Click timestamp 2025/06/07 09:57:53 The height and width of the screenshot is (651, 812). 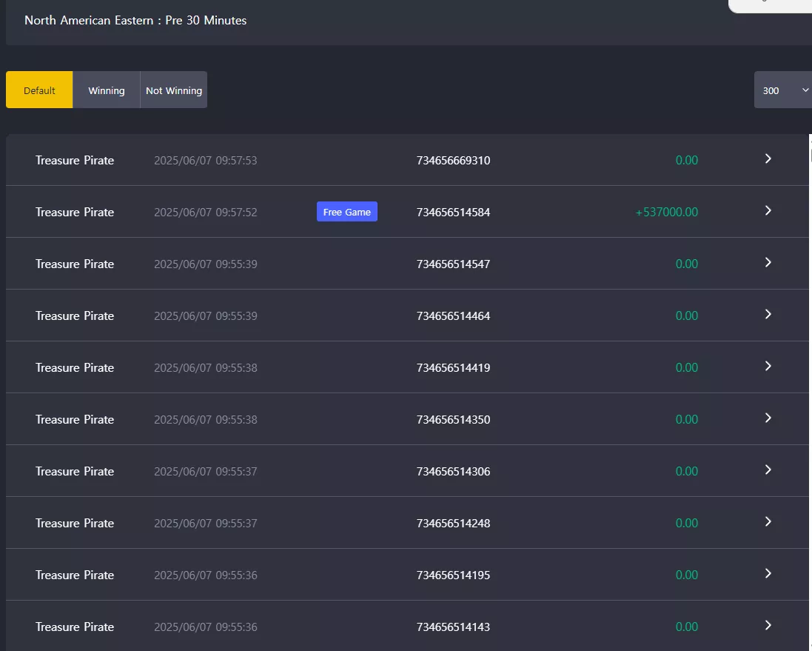click(x=206, y=160)
